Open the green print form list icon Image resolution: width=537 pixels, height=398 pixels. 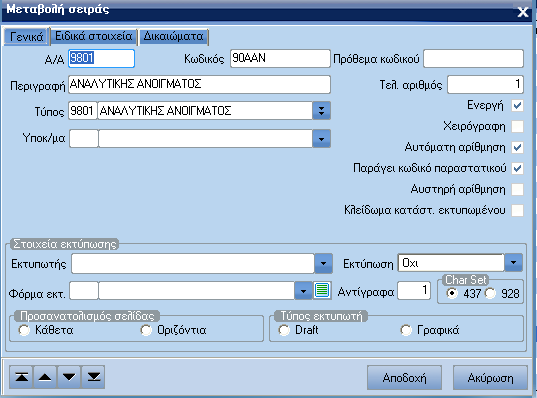click(x=322, y=290)
